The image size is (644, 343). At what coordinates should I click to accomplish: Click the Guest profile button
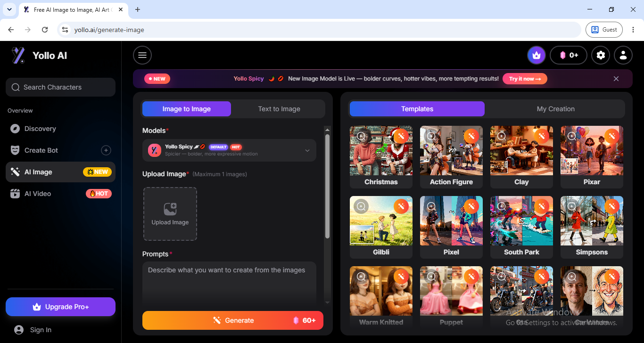tap(604, 30)
